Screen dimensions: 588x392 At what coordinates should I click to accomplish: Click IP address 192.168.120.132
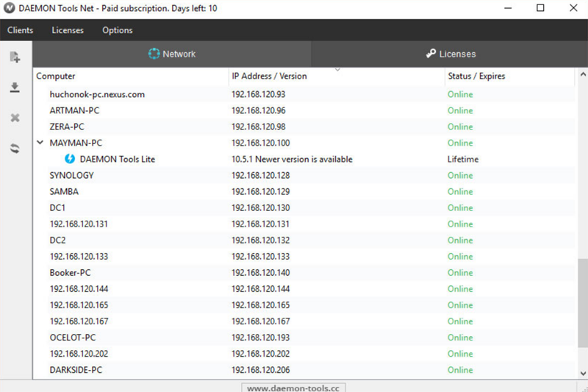pos(261,240)
